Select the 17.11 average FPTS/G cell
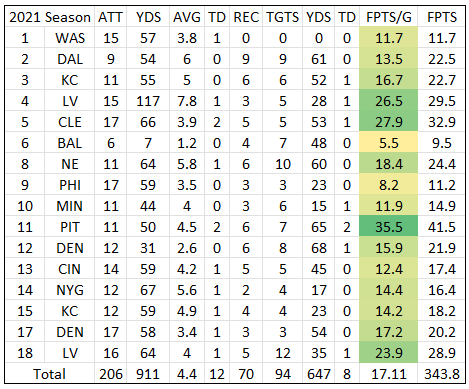The width and height of the screenshot is (469, 389). [388, 374]
